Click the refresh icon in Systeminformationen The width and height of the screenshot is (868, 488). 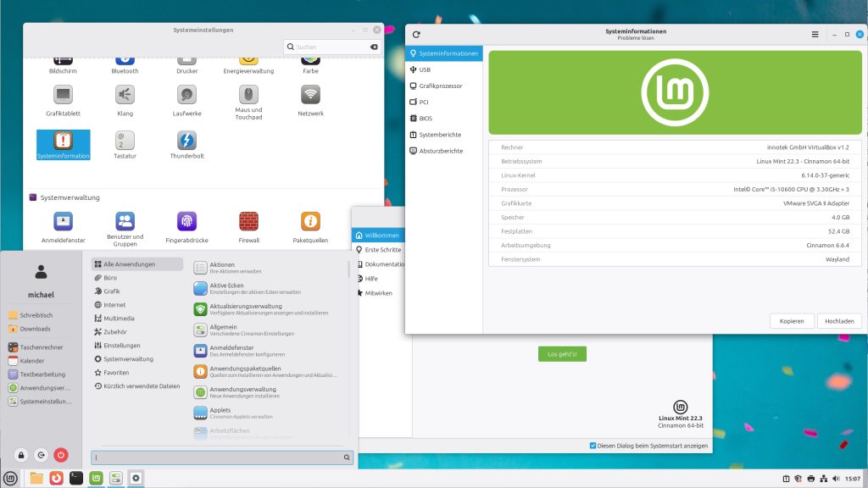click(416, 35)
